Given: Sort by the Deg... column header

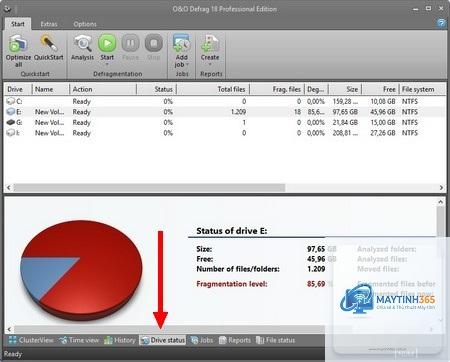Looking at the screenshot, I should coord(317,89).
